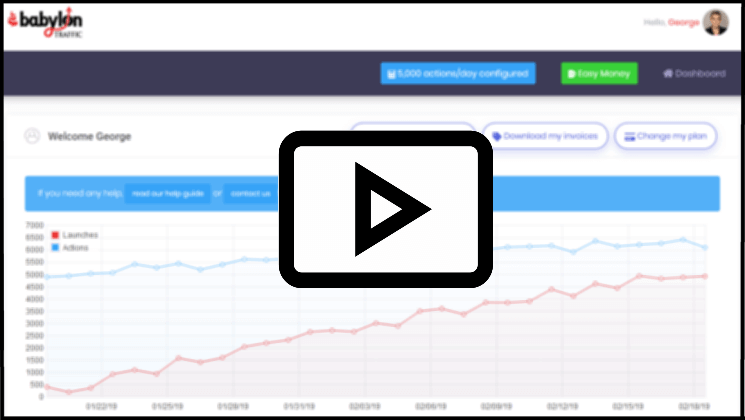This screenshot has height=420, width=745.
Task: Play the video using center play button
Action: [x=385, y=209]
